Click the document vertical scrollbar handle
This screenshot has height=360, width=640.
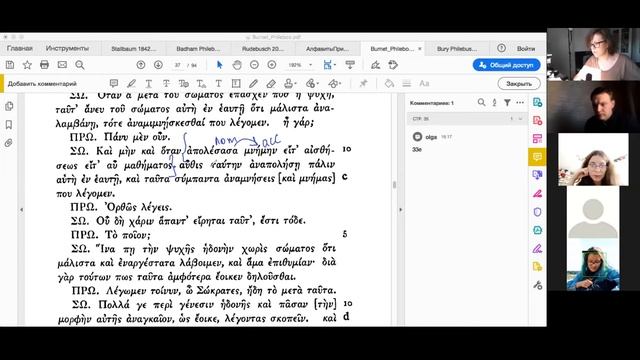(394, 185)
